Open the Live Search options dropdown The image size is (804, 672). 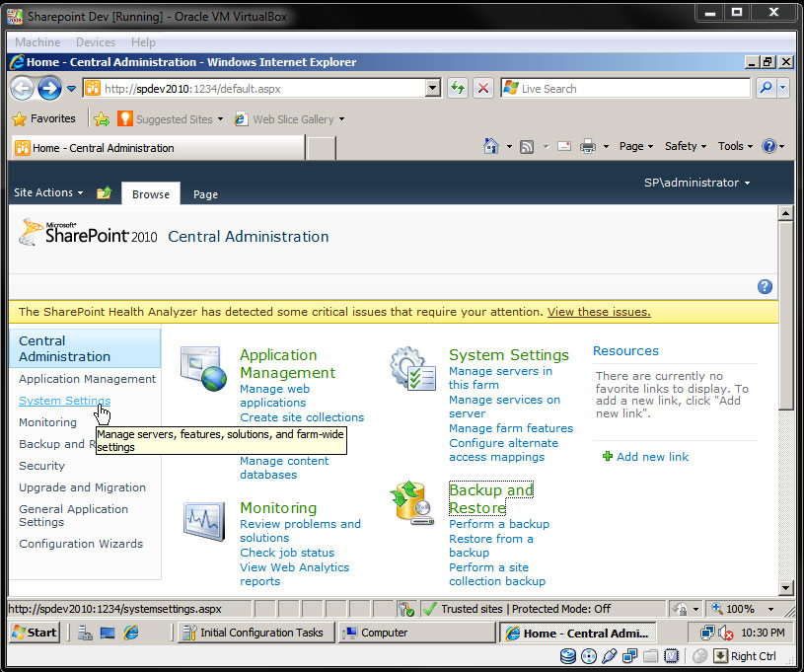click(783, 88)
